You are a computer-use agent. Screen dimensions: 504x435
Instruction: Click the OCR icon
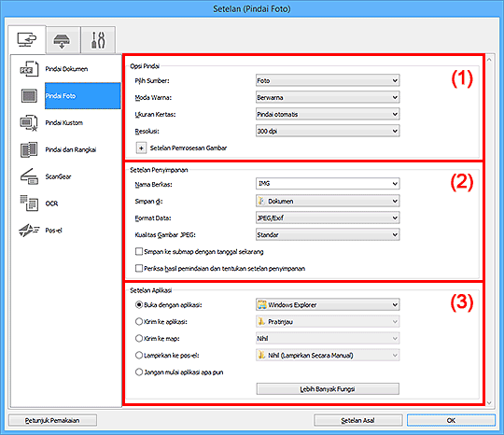pyautogui.click(x=29, y=203)
